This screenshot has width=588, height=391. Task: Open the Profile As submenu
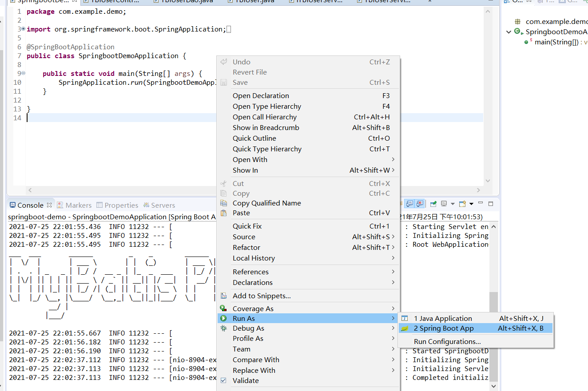[308, 339]
